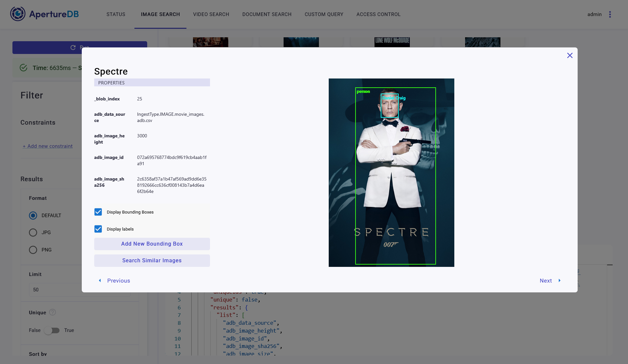The width and height of the screenshot is (628, 364).
Task: Click the green success checkmark icon
Action: (x=24, y=68)
